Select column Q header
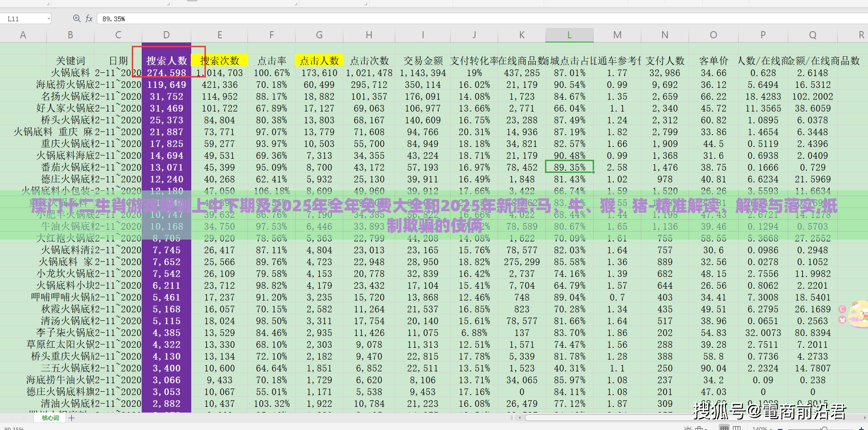 click(x=813, y=35)
